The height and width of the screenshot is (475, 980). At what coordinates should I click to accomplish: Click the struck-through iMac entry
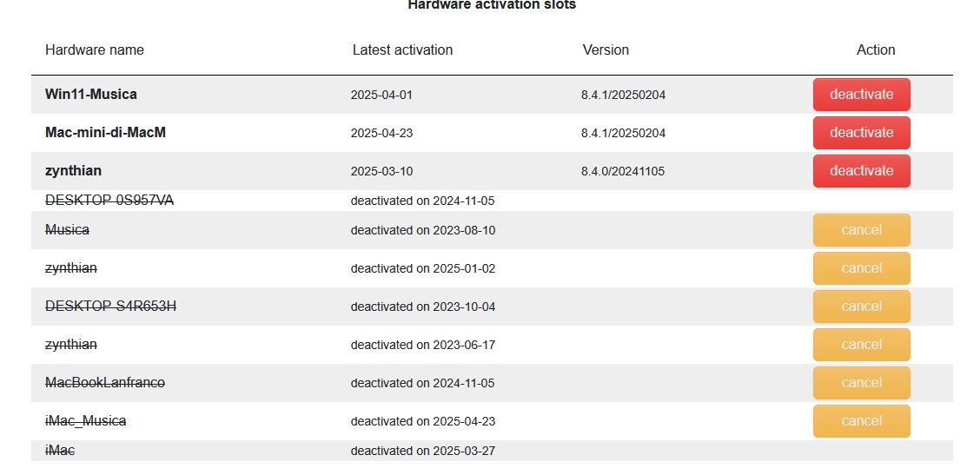pyautogui.click(x=60, y=450)
